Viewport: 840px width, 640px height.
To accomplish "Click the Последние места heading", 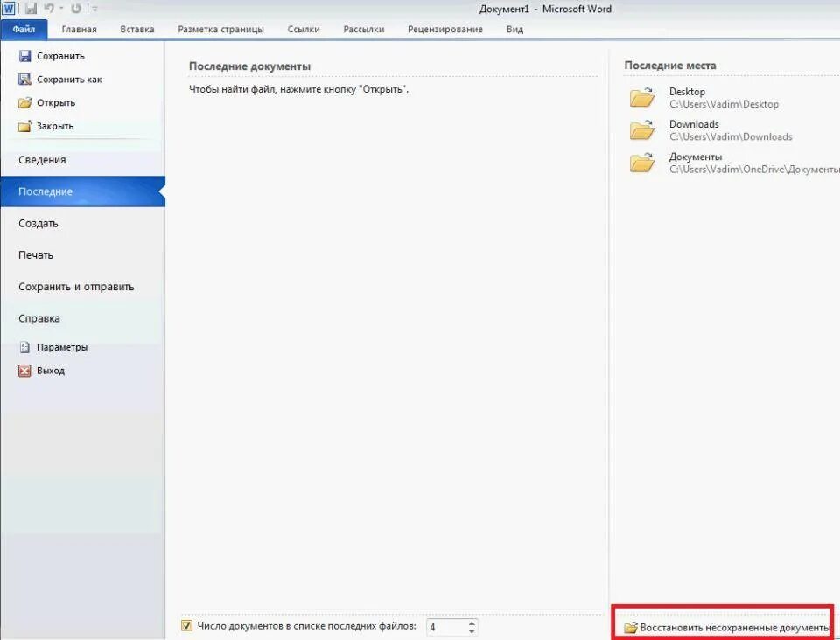I will click(x=669, y=66).
